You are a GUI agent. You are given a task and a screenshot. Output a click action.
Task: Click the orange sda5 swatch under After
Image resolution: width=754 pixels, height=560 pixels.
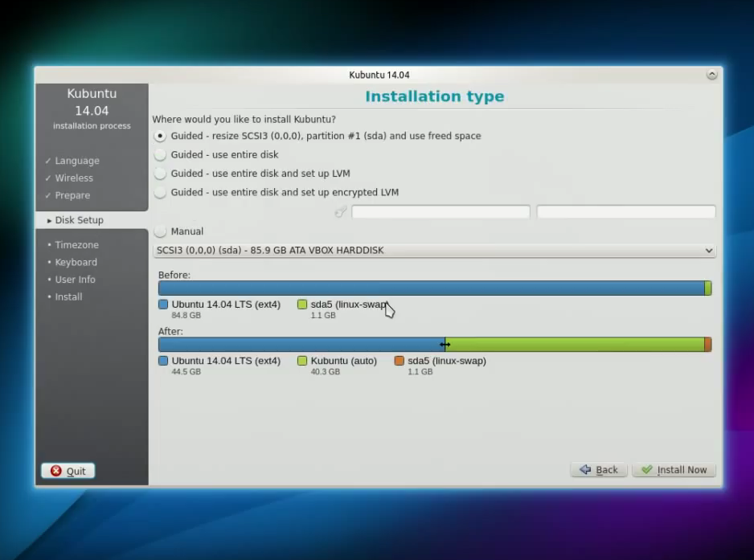400,361
